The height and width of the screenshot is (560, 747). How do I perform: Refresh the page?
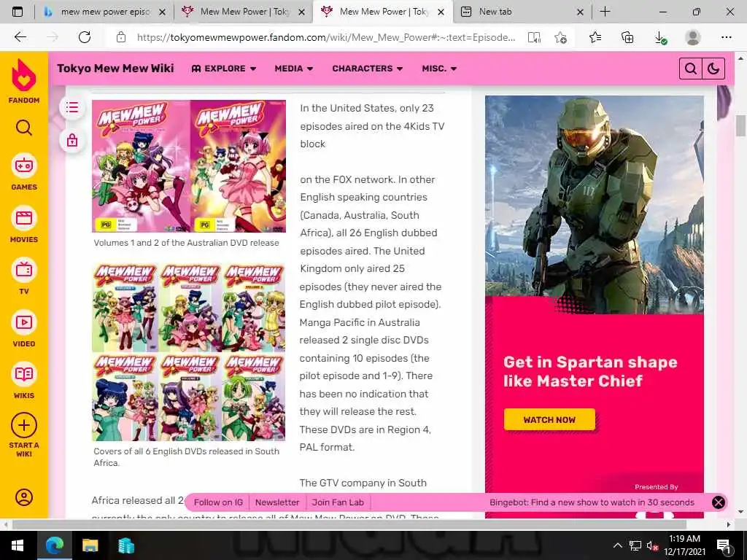click(85, 37)
